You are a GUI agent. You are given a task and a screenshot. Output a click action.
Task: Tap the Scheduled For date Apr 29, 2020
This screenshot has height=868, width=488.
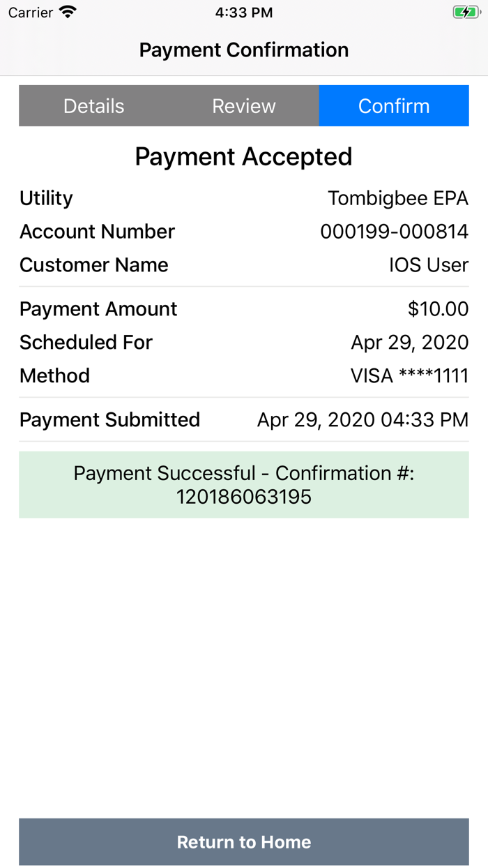tap(409, 343)
